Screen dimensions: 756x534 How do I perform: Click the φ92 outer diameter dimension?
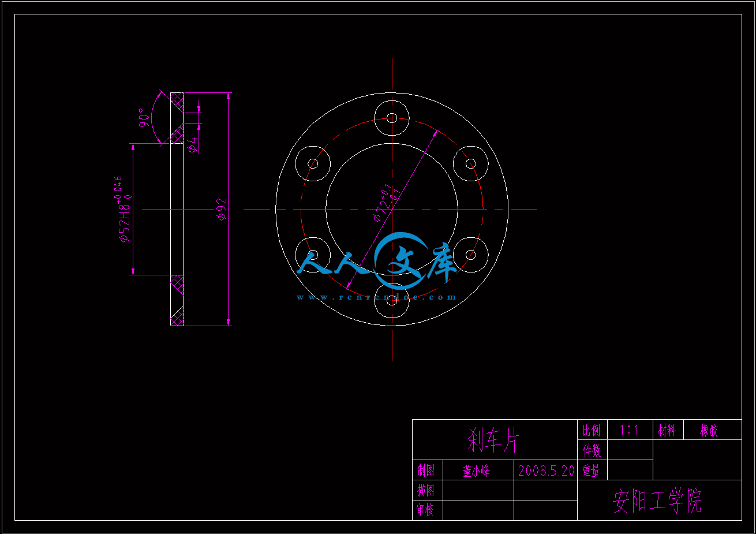pos(222,209)
